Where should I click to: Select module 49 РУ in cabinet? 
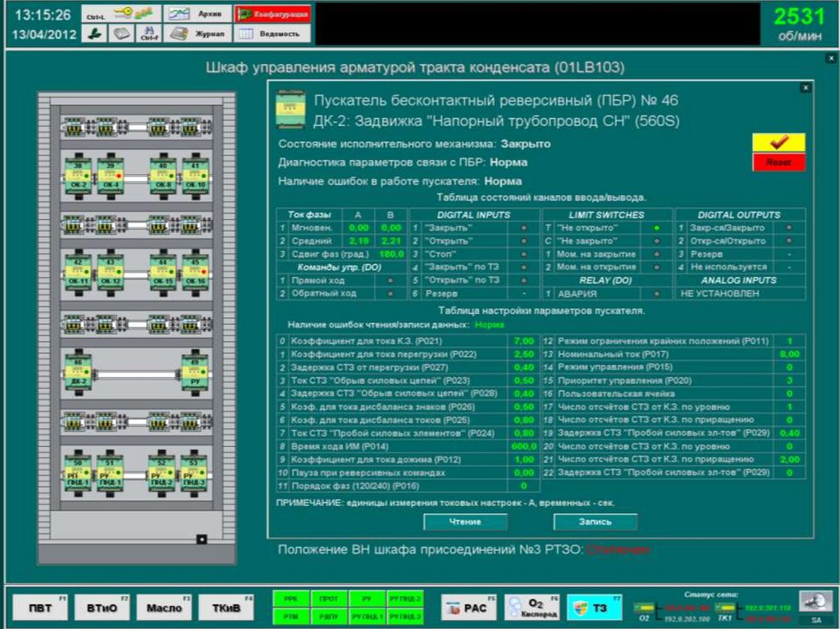click(194, 371)
